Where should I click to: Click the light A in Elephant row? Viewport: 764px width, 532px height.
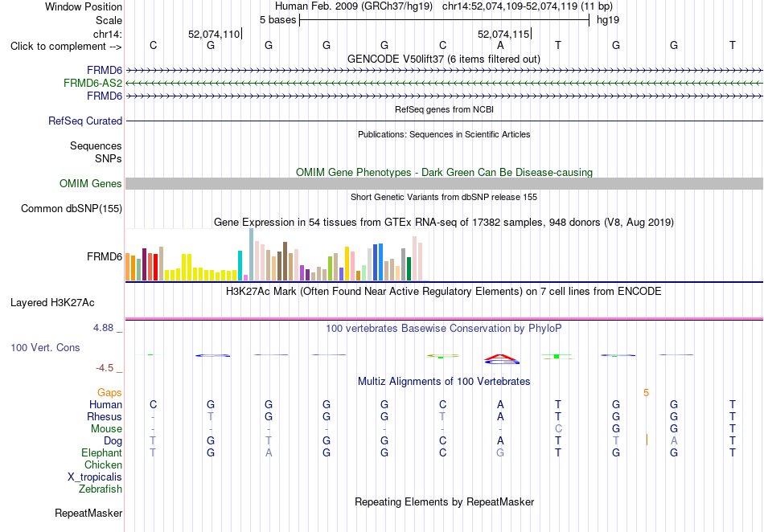tap(269, 452)
